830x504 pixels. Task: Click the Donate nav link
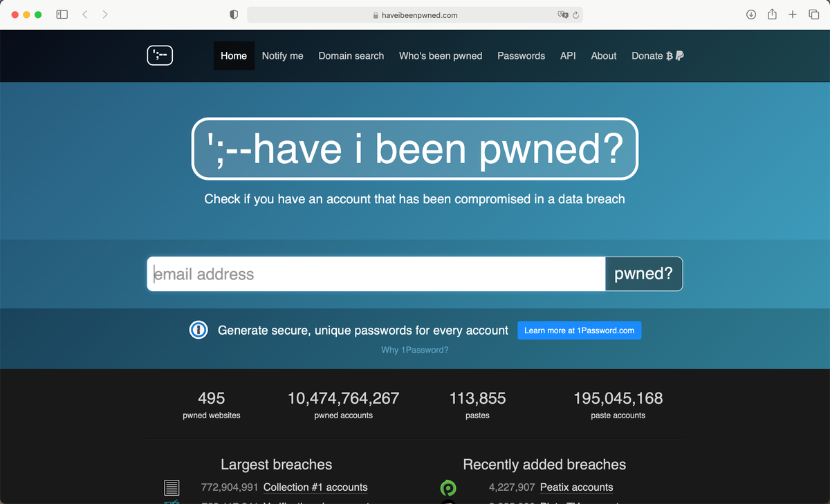658,56
